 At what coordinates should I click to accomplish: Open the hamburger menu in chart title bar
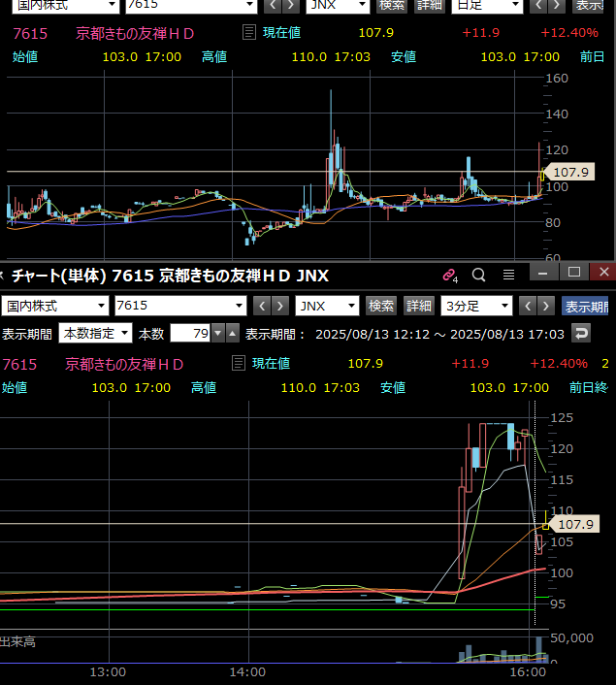[x=508, y=275]
